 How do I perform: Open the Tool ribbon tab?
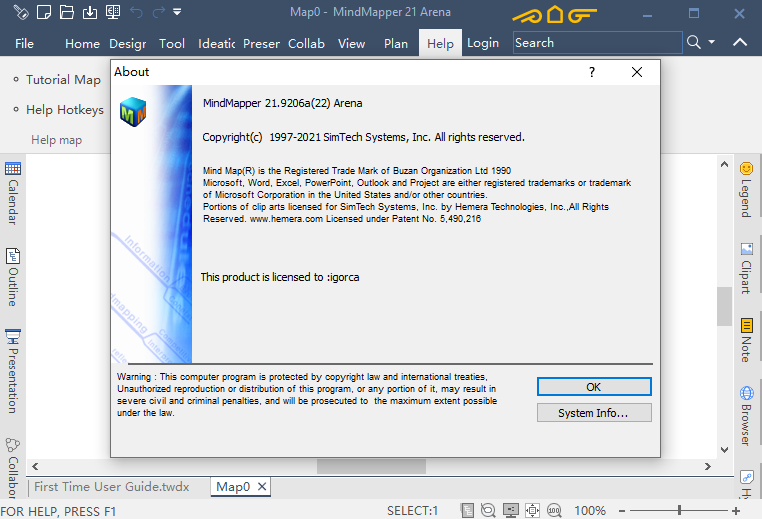click(172, 44)
